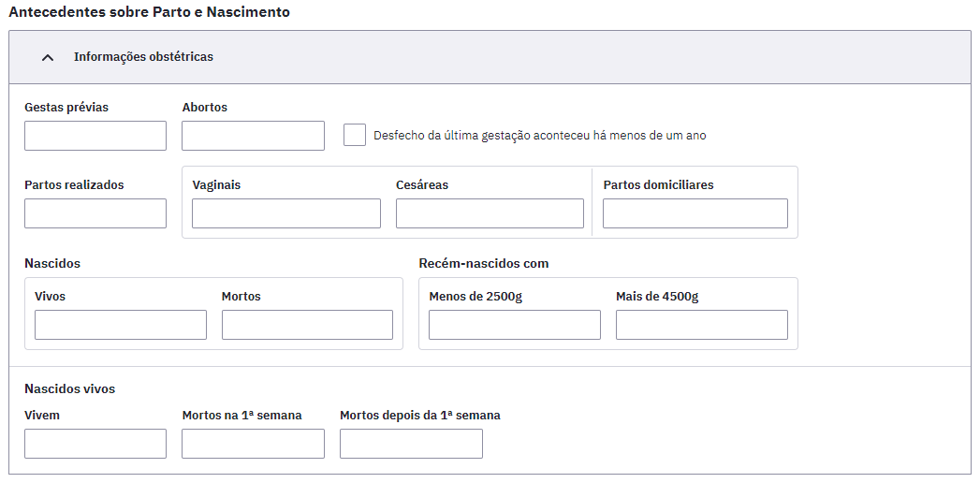
Task: Click the Informações obstétricas section header
Action: [x=490, y=57]
